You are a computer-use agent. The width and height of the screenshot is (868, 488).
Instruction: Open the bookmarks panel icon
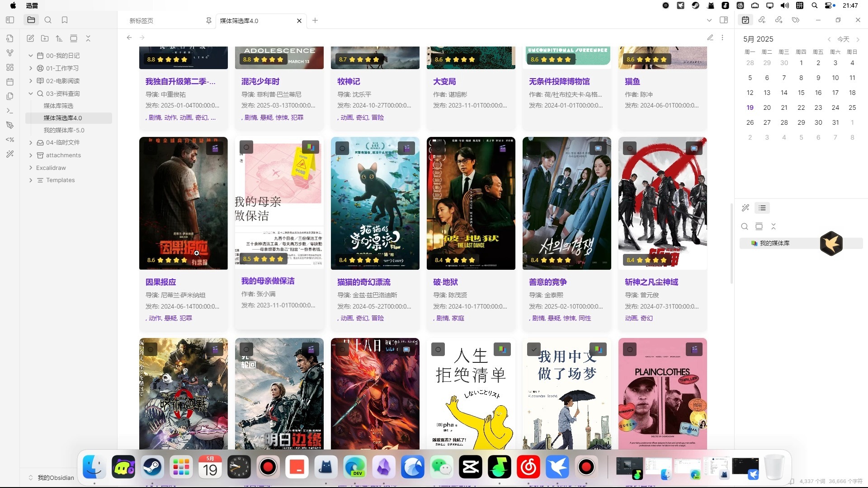click(65, 20)
